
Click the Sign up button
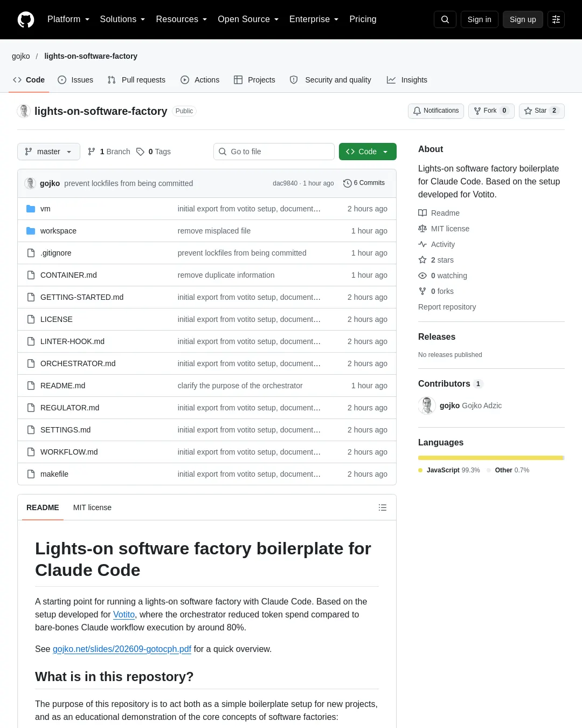tap(523, 19)
